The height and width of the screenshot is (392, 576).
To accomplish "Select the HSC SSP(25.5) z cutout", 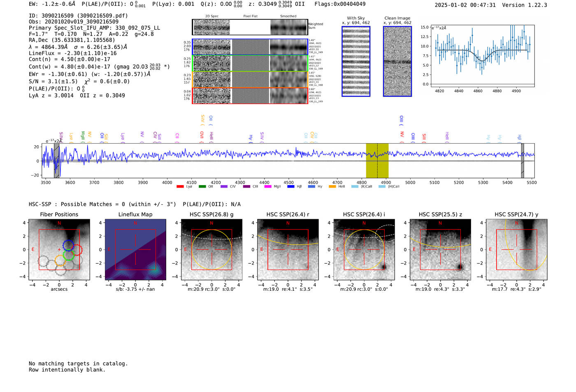I will click(x=440, y=250).
